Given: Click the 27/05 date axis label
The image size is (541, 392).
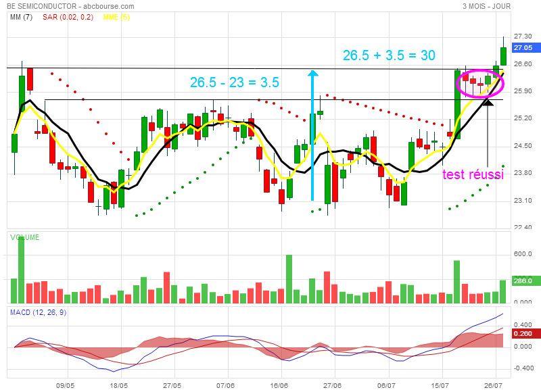Looking at the screenshot, I should [x=172, y=385].
